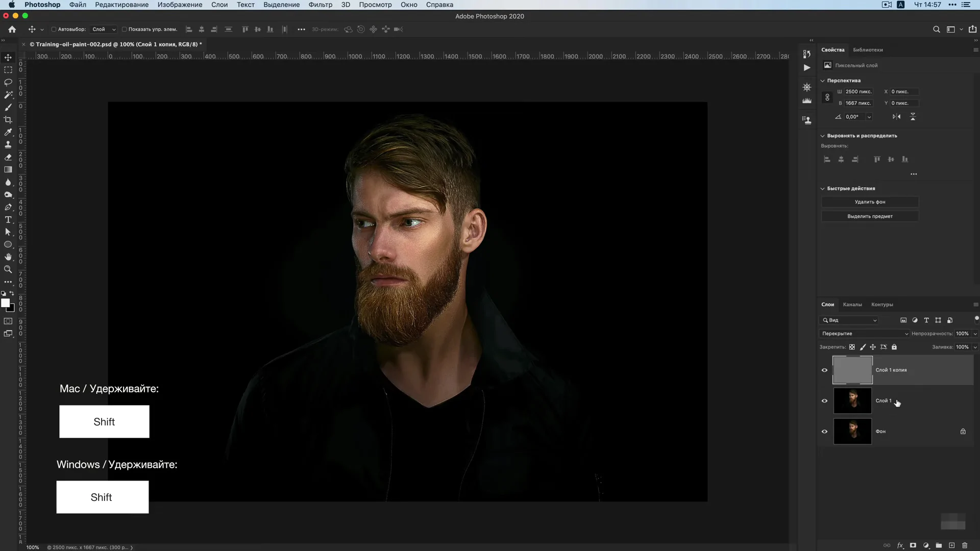Select the Gradient tool
Viewport: 980px width, 551px height.
pos(8,169)
